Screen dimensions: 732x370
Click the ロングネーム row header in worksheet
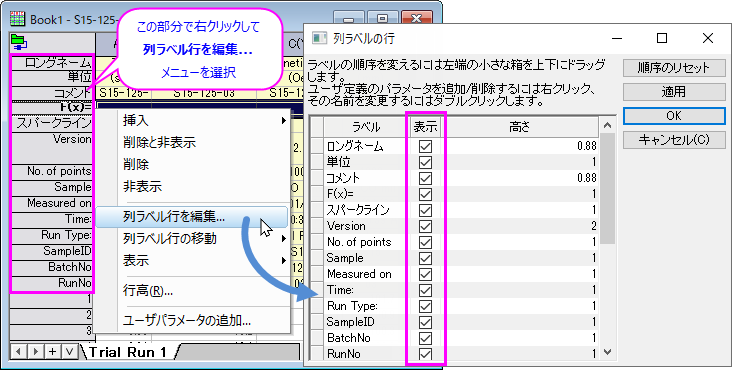(x=52, y=63)
